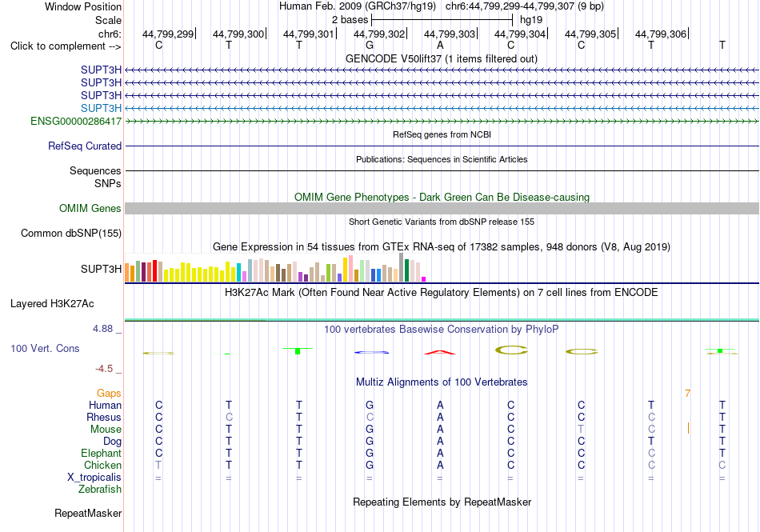Open the GTEx Gene Expression track title
This screenshot has width=760, height=532.
click(441, 246)
